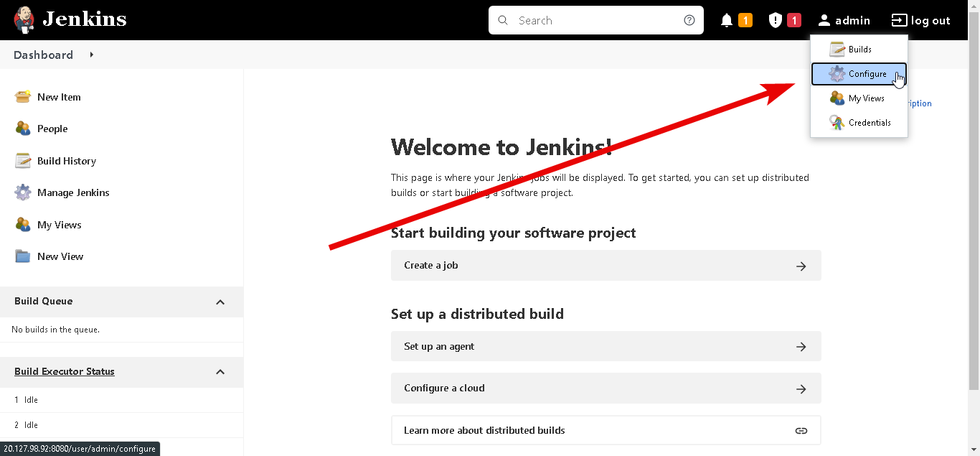Click the red security warning count badge
The image size is (980, 456).
[x=794, y=20]
